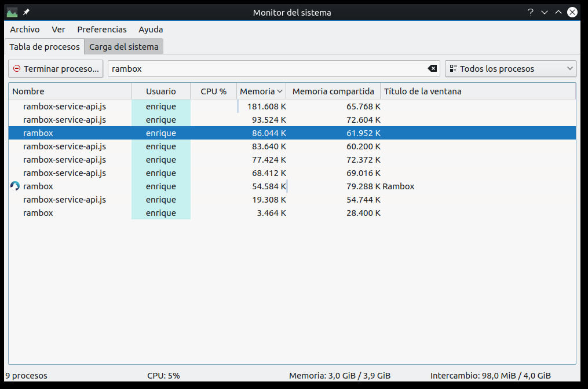Click the 54.744 K shared memory value
The width and height of the screenshot is (588, 389).
click(x=363, y=199)
